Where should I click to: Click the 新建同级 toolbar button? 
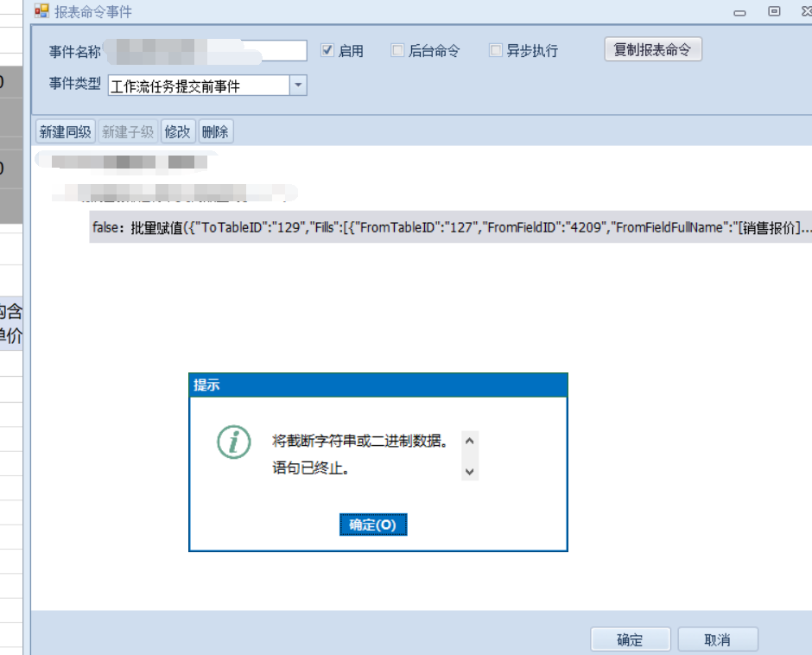pyautogui.click(x=66, y=131)
